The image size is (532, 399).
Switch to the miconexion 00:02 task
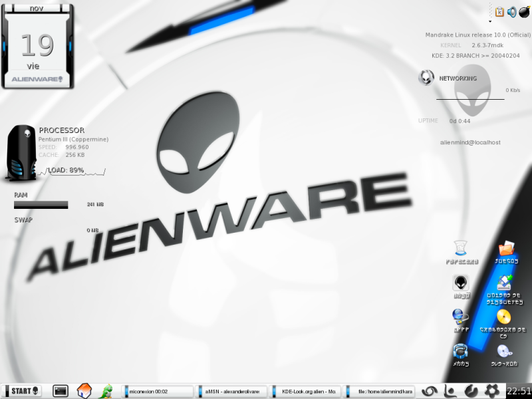coord(158,391)
